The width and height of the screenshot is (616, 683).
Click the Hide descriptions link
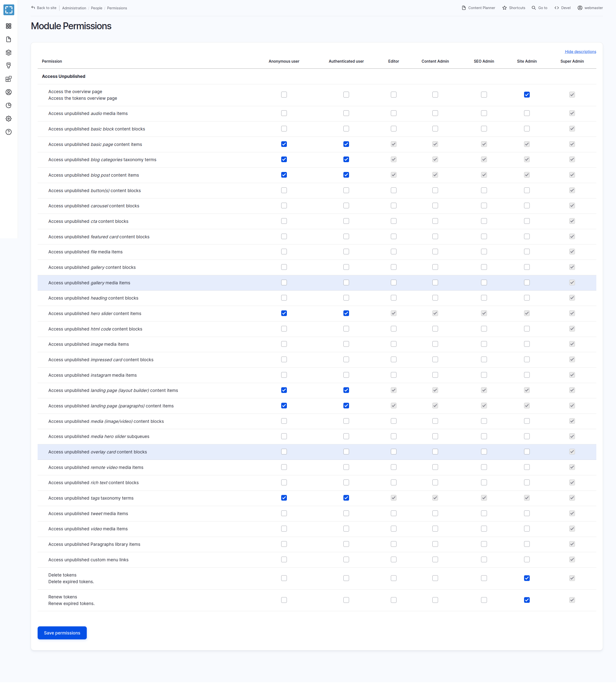tap(580, 52)
